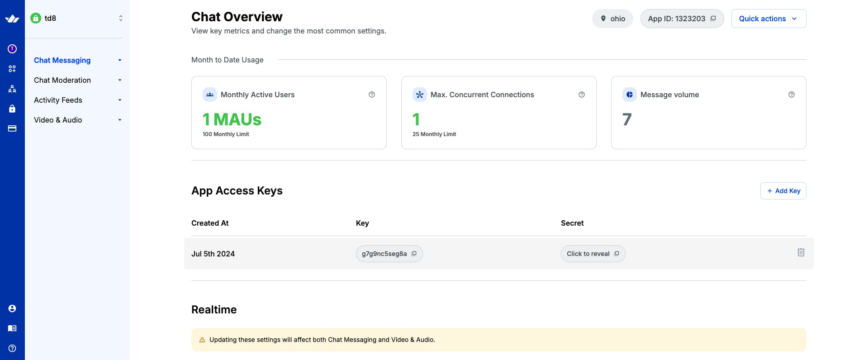Image resolution: width=868 pixels, height=360 pixels.
Task: Click the padlock security icon in the sidebar
Action: (x=12, y=109)
